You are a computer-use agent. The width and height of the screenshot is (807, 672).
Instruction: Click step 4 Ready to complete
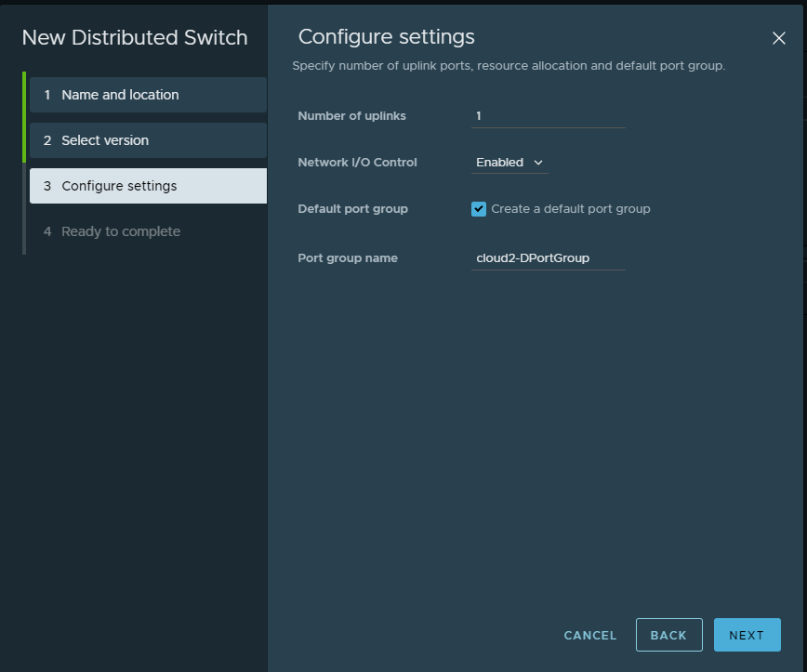pyautogui.click(x=148, y=231)
